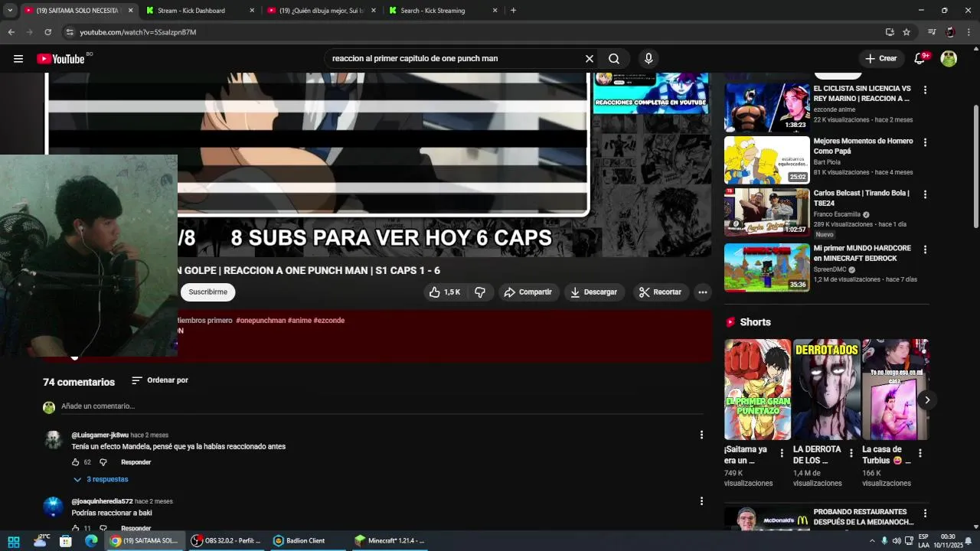Viewport: 980px width, 551px height.
Task: Open a new browser tab
Action: pyautogui.click(x=513, y=11)
